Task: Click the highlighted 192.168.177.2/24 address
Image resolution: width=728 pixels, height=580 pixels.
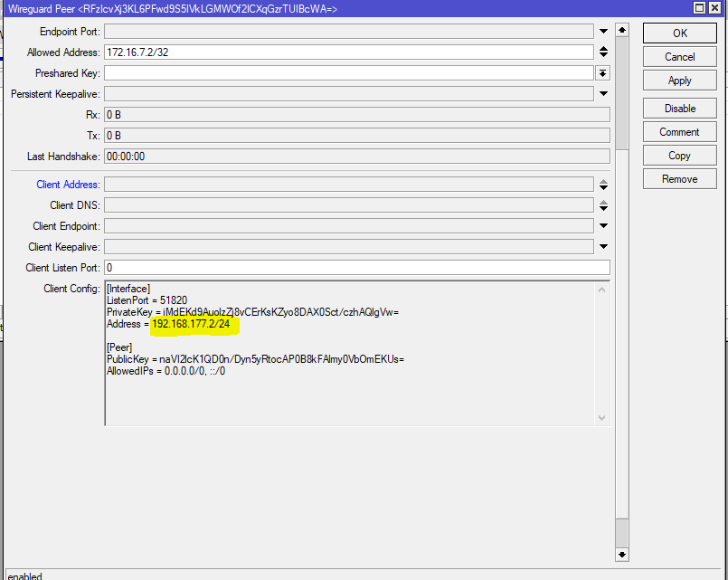Action: pyautogui.click(x=192, y=324)
